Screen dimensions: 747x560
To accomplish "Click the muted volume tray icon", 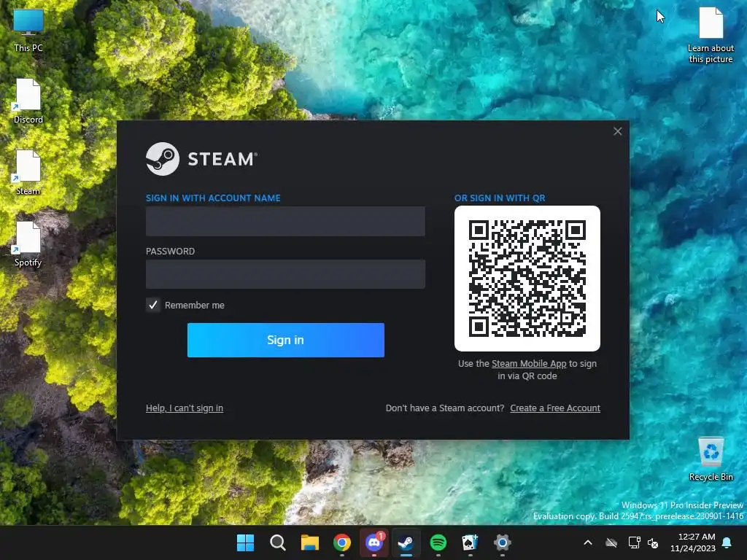I will pos(653,542).
